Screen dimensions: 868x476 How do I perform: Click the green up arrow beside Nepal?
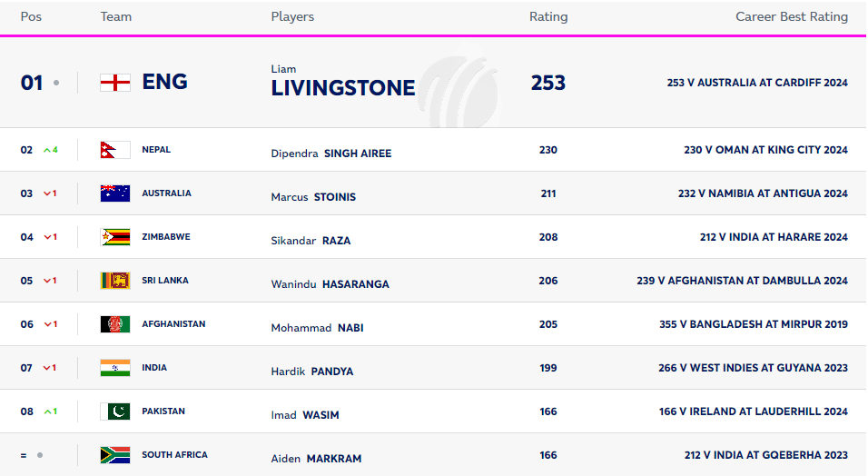tap(47, 150)
